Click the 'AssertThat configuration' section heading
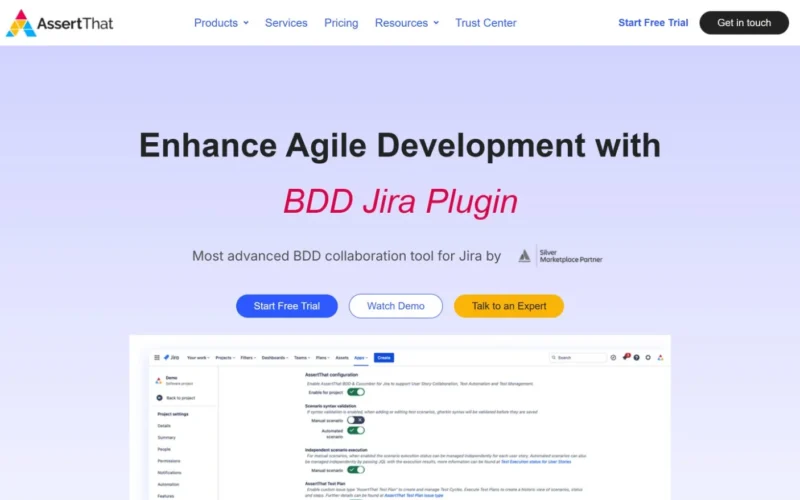This screenshot has width=800, height=500. coord(331,375)
